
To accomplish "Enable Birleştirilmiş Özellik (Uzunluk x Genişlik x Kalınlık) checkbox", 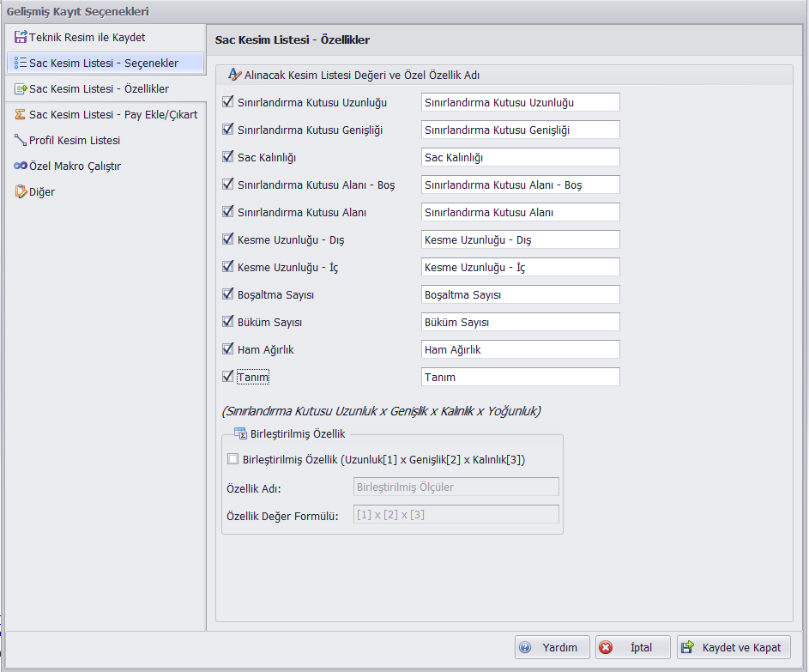I will (232, 459).
